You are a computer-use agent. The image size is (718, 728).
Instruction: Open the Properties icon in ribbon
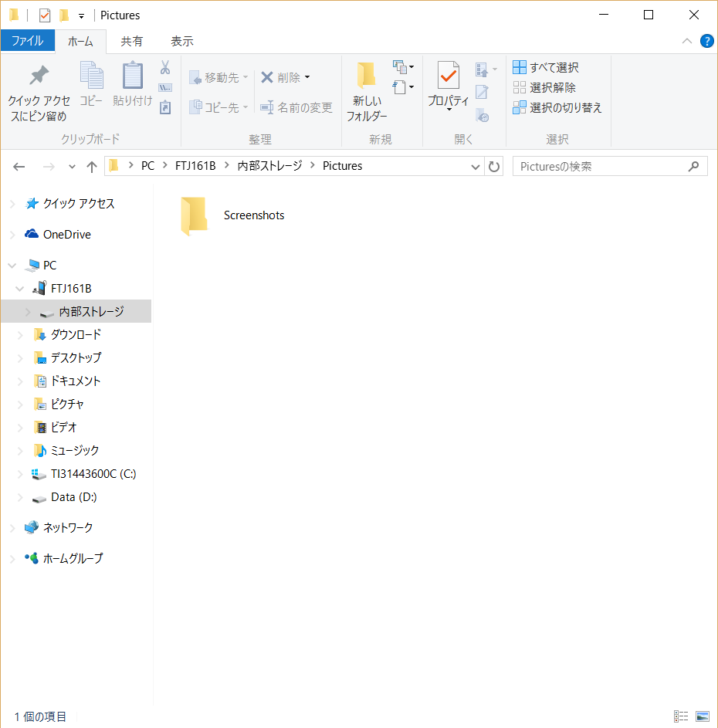point(449,77)
